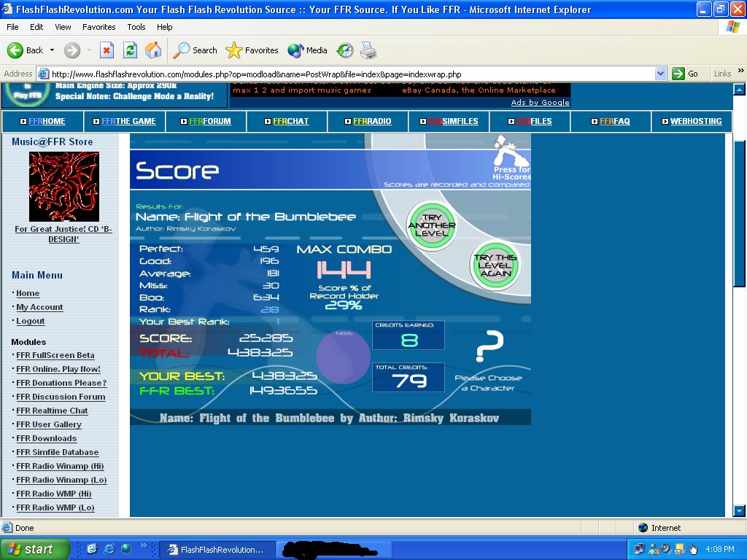
Task: Click the Search magnifier icon
Action: tap(181, 50)
